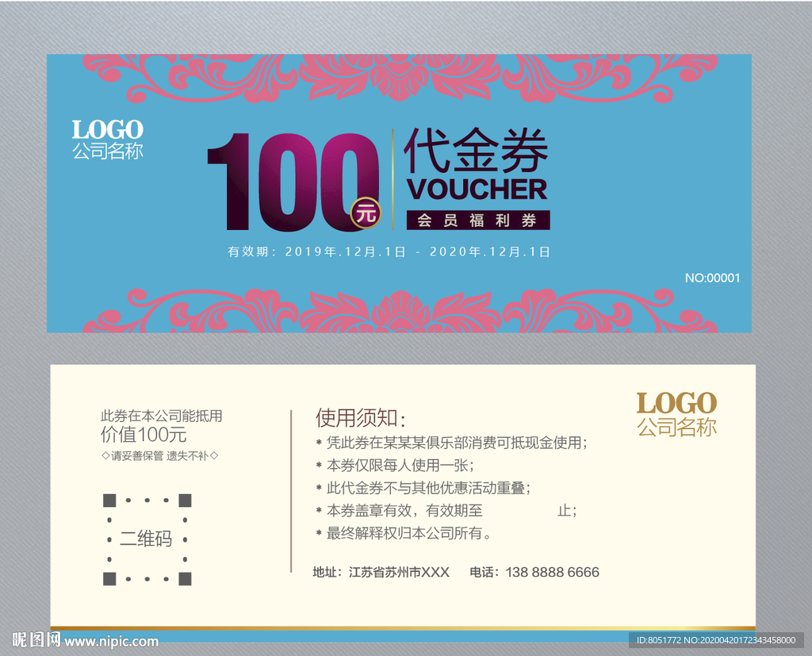The height and width of the screenshot is (656, 812).
Task: Click the 价值100元 text
Action: [x=144, y=435]
